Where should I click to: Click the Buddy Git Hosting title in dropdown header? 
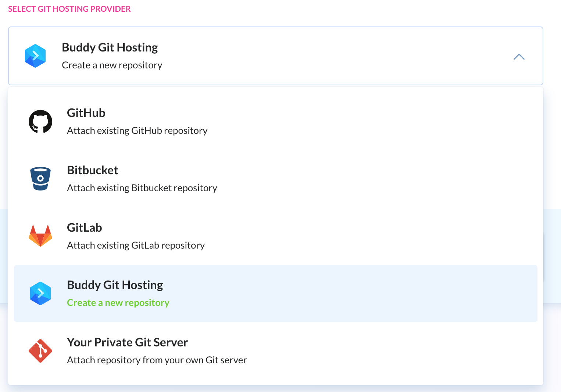(110, 47)
